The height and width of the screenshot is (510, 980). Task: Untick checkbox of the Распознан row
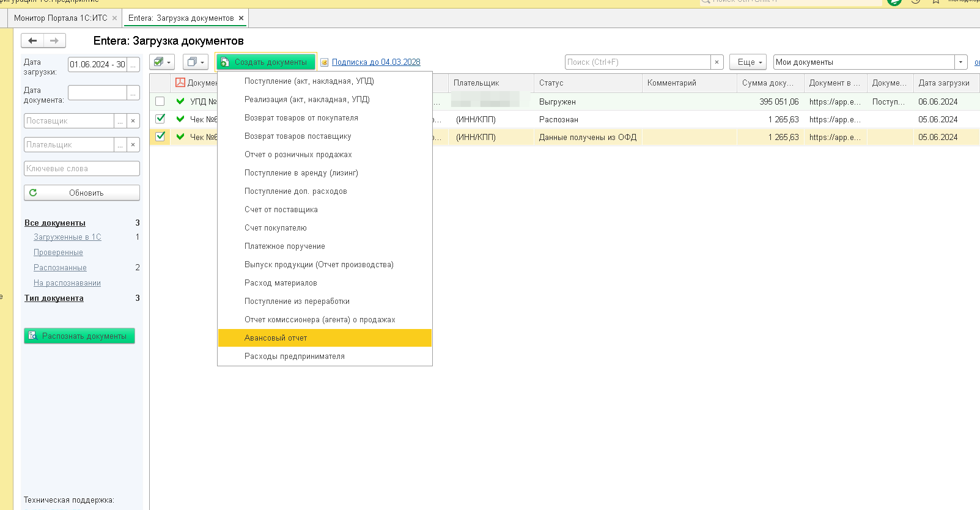click(x=160, y=119)
